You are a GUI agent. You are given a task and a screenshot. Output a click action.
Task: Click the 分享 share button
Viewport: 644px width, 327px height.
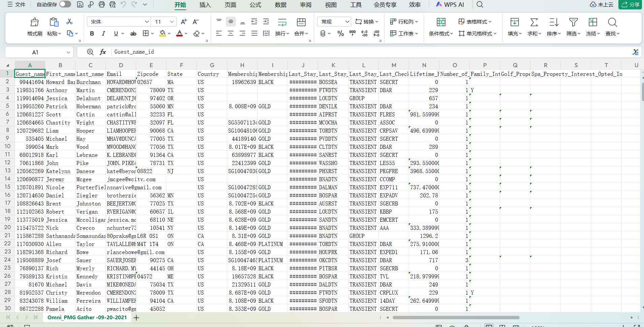(631, 4)
